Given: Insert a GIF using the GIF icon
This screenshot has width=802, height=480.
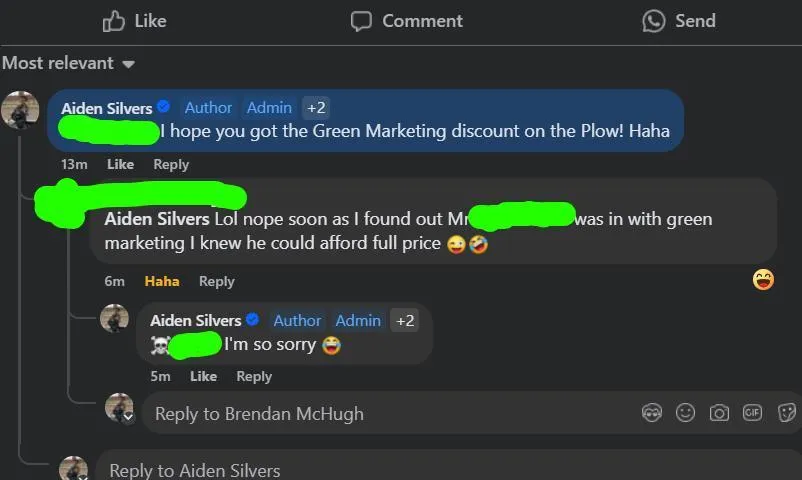Looking at the screenshot, I should [x=752, y=412].
